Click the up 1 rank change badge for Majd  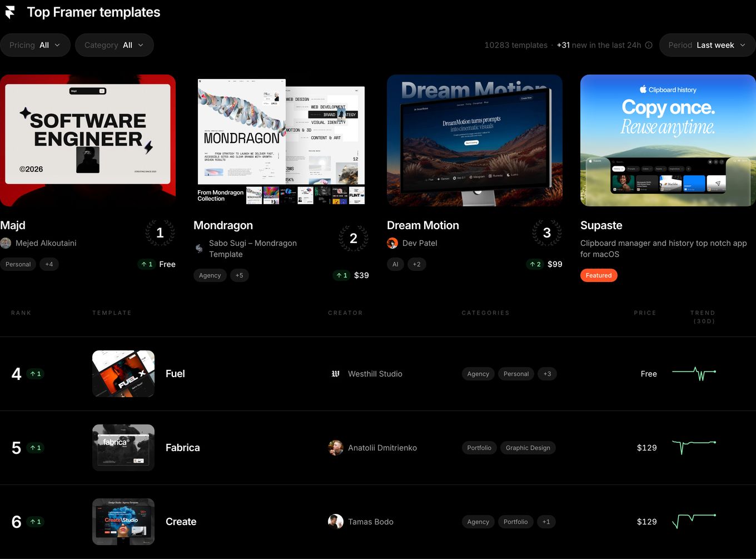coord(147,264)
